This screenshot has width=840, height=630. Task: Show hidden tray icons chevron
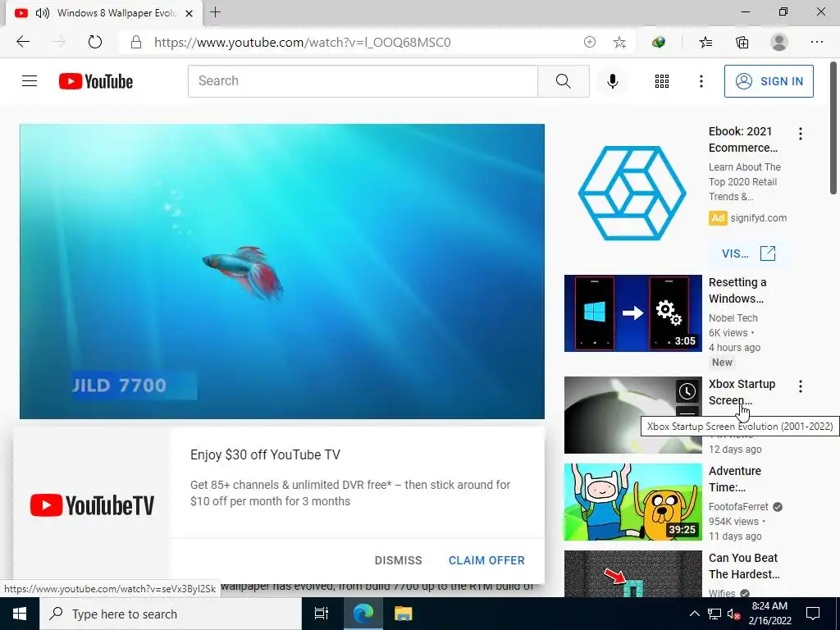coord(694,614)
